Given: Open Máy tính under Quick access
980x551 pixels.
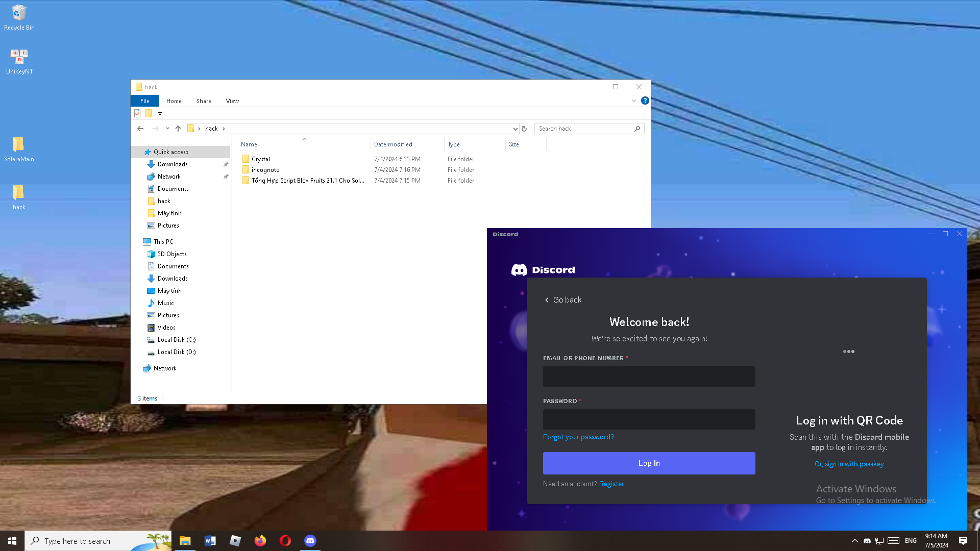Looking at the screenshot, I should coord(169,213).
